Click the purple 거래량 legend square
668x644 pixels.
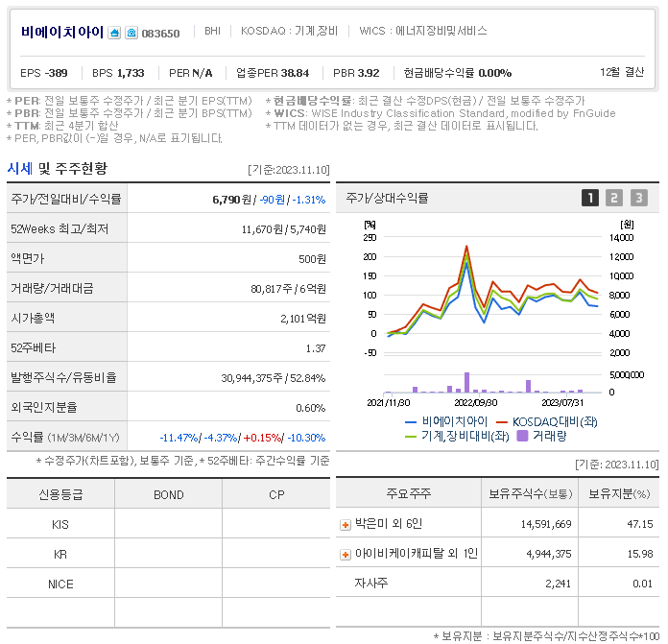coord(522,436)
